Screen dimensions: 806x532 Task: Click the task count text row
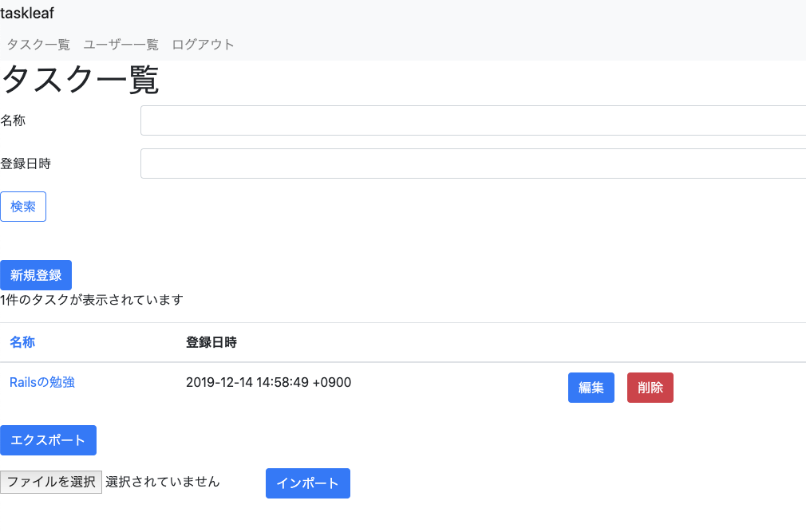pyautogui.click(x=90, y=299)
